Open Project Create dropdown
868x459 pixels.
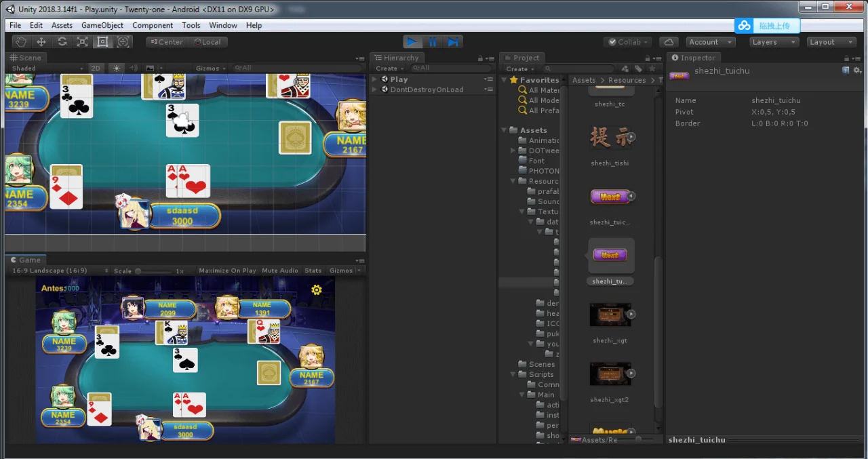tap(519, 68)
